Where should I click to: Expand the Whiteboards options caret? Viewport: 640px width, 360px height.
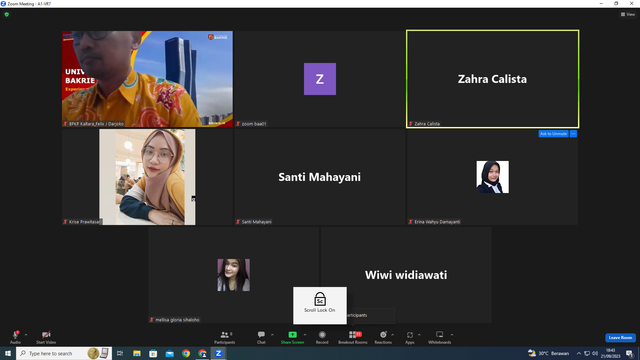coord(452,335)
